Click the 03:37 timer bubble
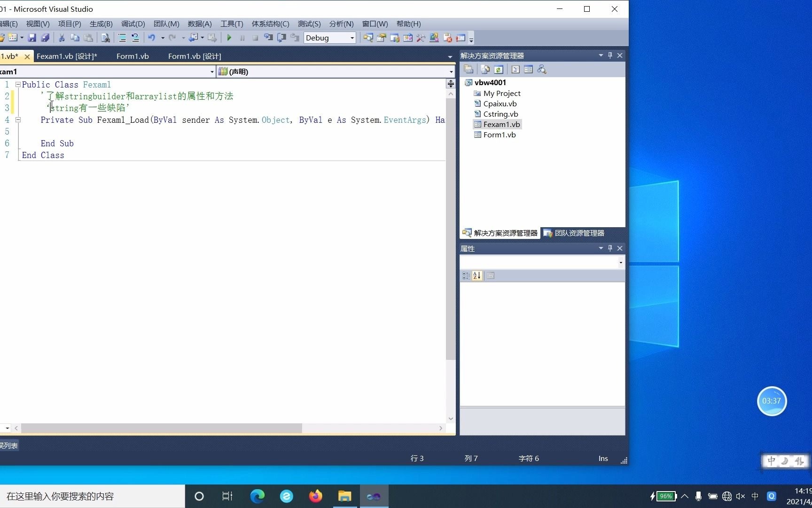Viewport: 812px width, 508px height. point(772,401)
